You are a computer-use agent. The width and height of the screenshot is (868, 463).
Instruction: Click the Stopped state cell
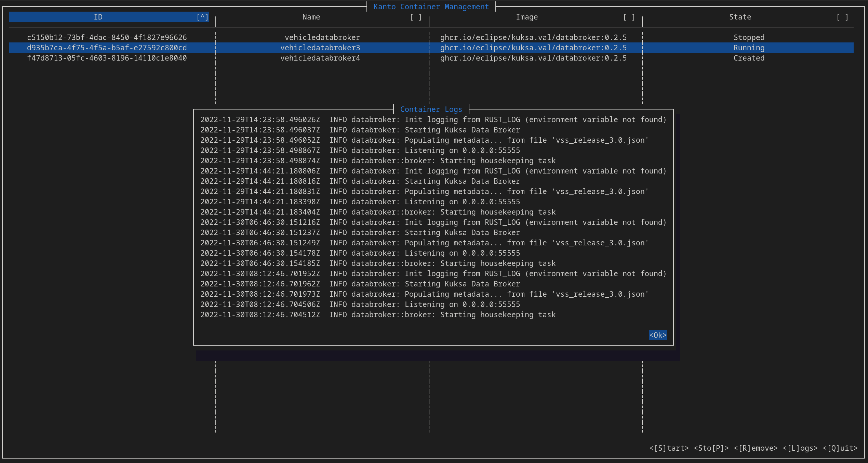(749, 37)
